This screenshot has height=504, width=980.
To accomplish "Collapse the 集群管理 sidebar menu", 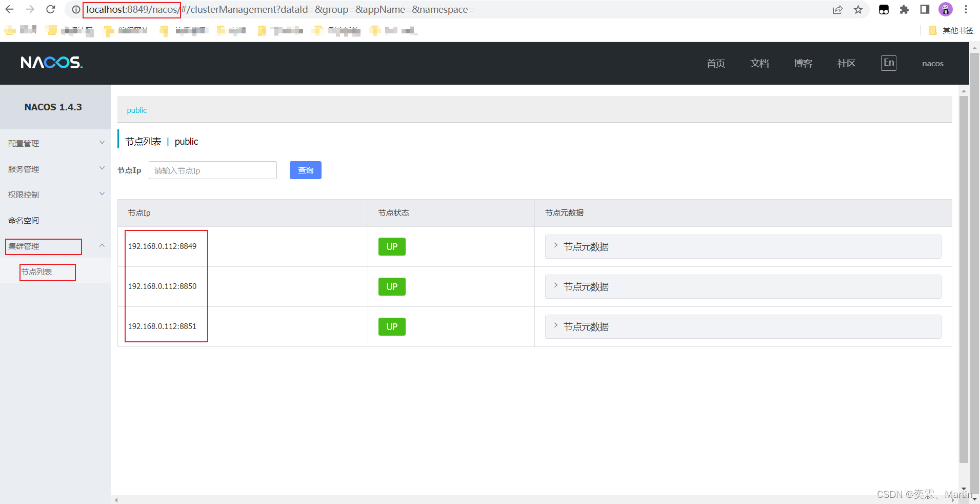I will (55, 246).
